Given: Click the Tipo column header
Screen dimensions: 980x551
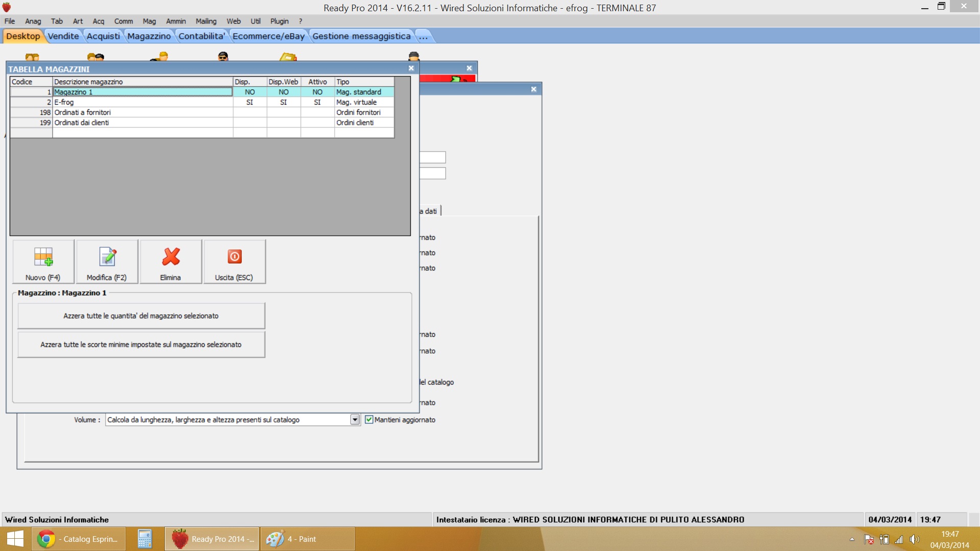Looking at the screenshot, I should coord(364,82).
